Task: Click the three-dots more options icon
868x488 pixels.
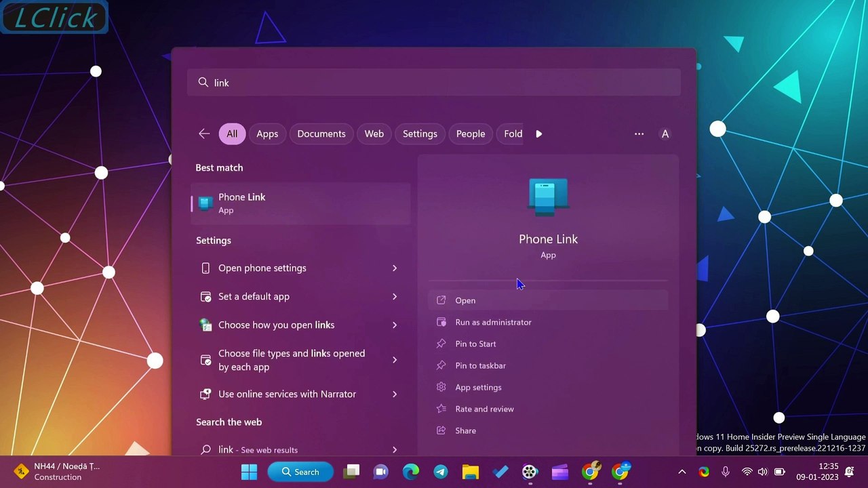Action: pyautogui.click(x=639, y=134)
